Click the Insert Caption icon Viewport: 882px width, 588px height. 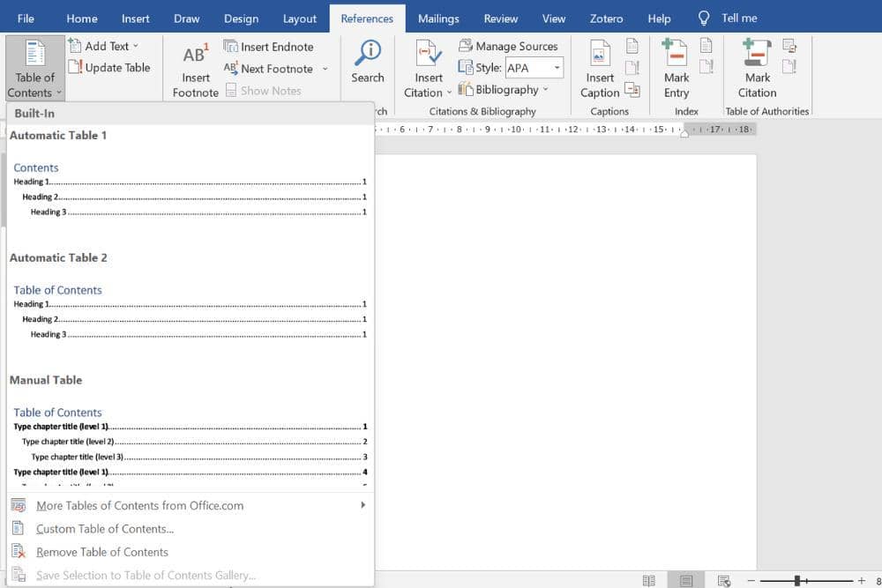point(600,55)
